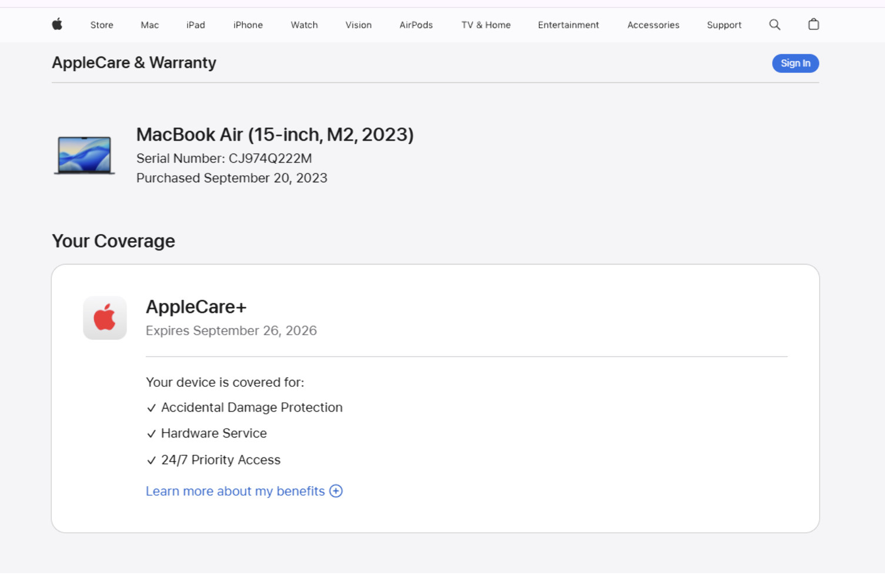Open the AirPods menu item
Image resolution: width=885 pixels, height=588 pixels.
coord(416,25)
